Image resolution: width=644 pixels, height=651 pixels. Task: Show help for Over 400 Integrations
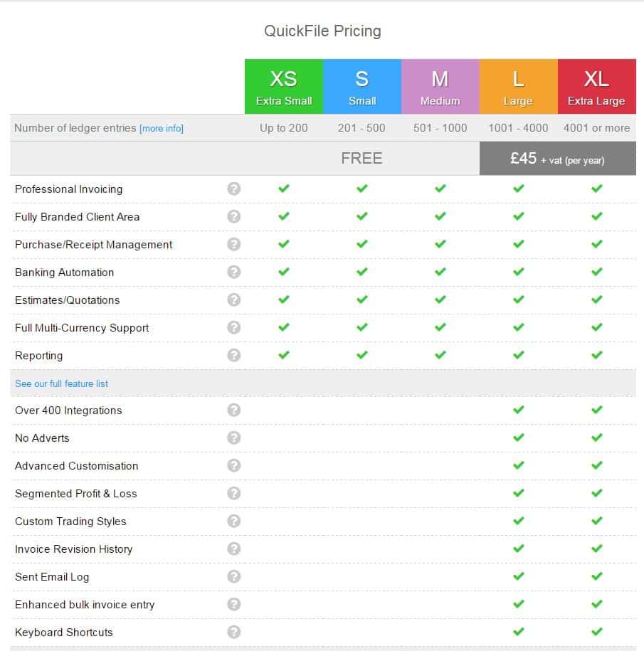tap(234, 410)
